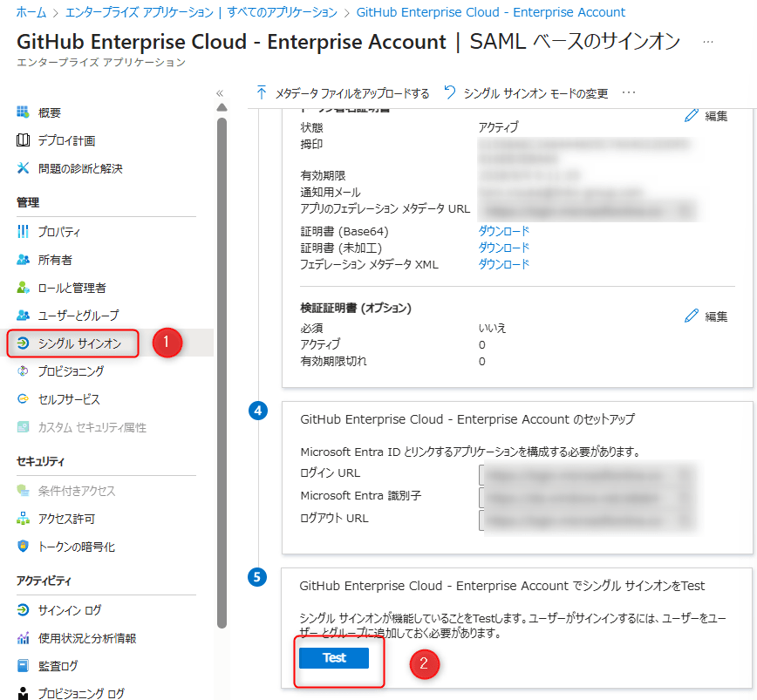The image size is (757, 700).
Task: Click pencil icon for signing certificate 編集
Action: (692, 115)
